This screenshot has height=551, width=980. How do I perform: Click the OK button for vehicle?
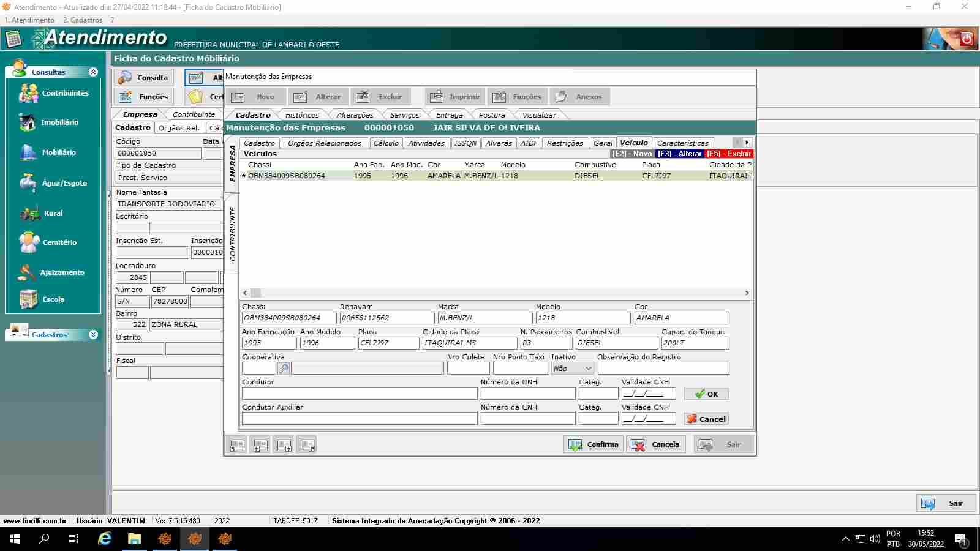tap(706, 394)
